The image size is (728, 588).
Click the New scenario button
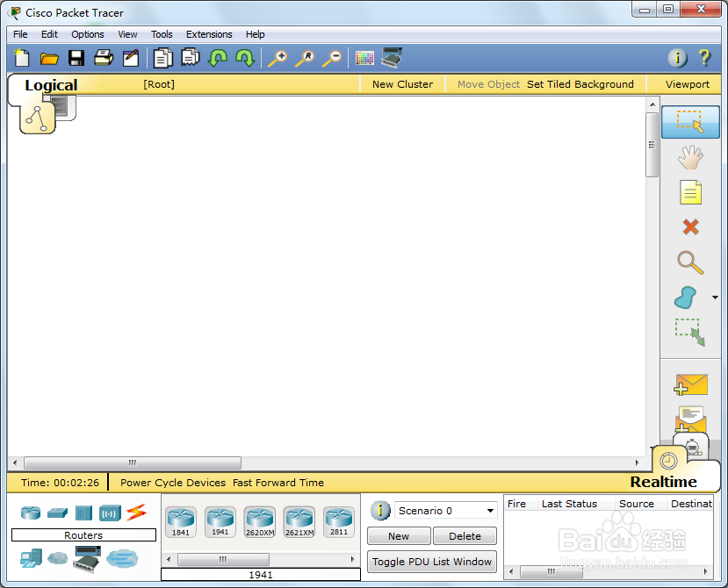(x=399, y=536)
